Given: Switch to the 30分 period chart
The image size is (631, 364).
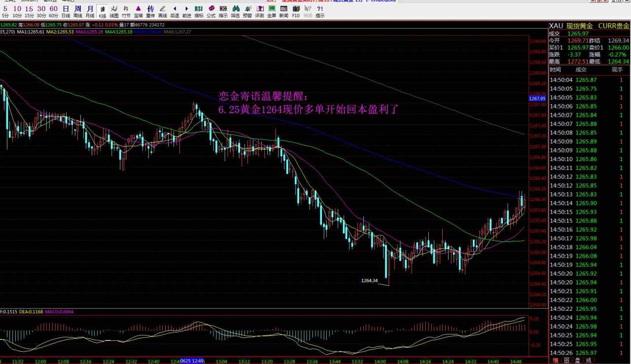Looking at the screenshot, I should 41,11.
